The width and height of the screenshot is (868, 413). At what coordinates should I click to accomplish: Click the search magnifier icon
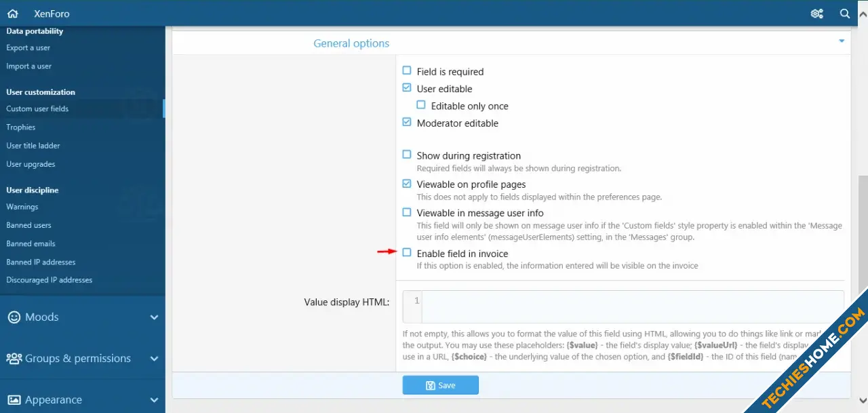[x=845, y=14]
